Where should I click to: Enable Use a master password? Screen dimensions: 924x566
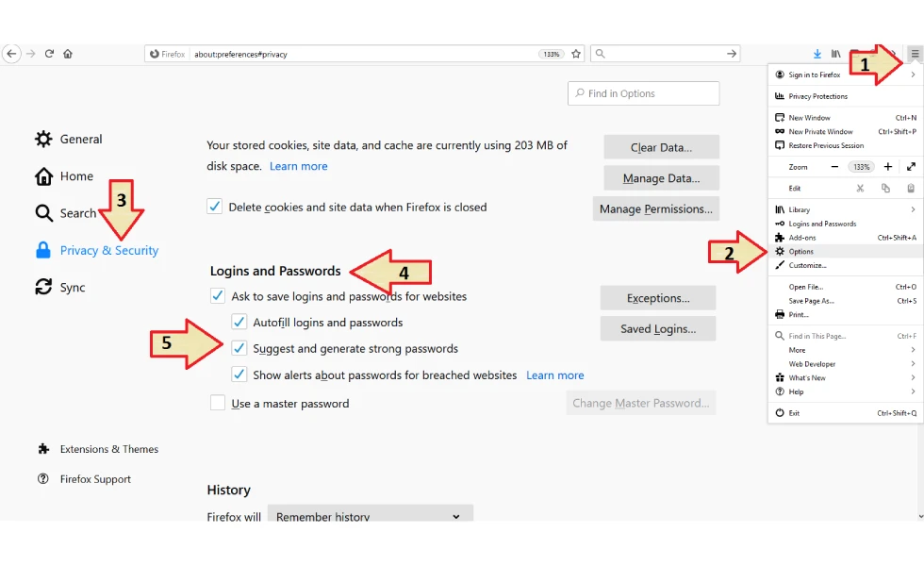(218, 404)
